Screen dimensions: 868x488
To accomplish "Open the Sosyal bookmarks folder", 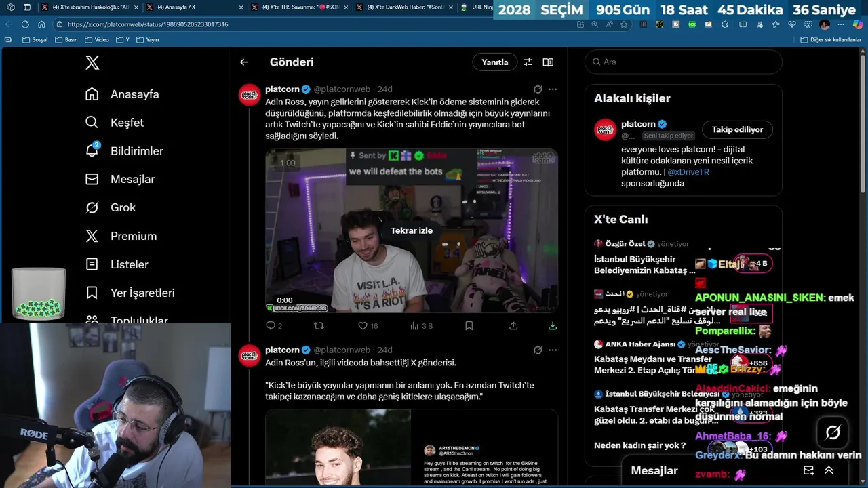I will [35, 40].
